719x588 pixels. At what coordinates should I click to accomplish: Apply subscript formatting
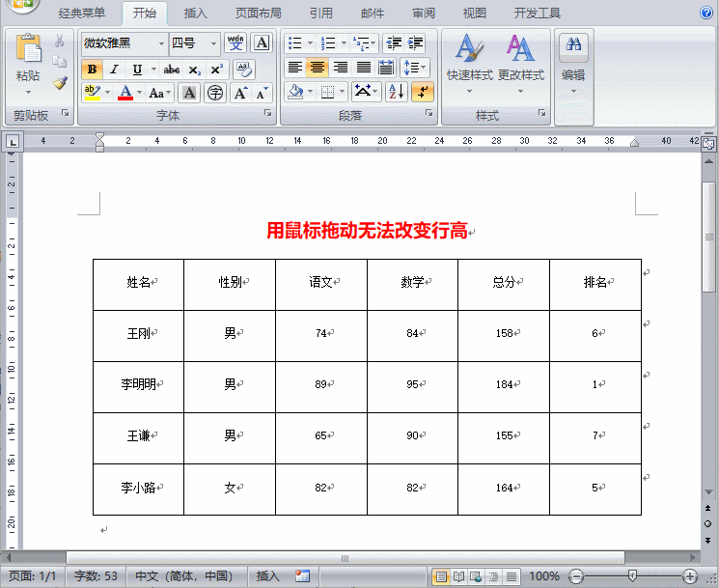tap(194, 70)
